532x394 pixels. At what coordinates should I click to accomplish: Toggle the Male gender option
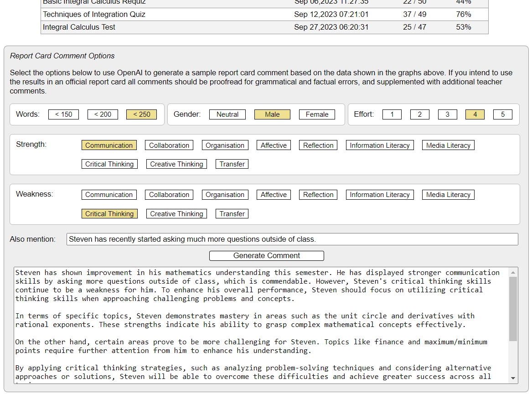[x=272, y=114]
